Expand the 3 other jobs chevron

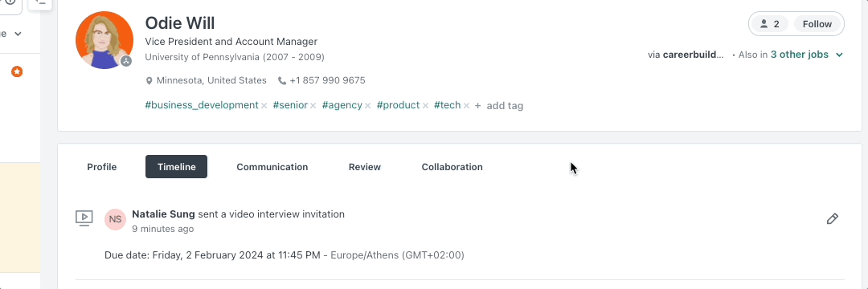pyautogui.click(x=839, y=55)
